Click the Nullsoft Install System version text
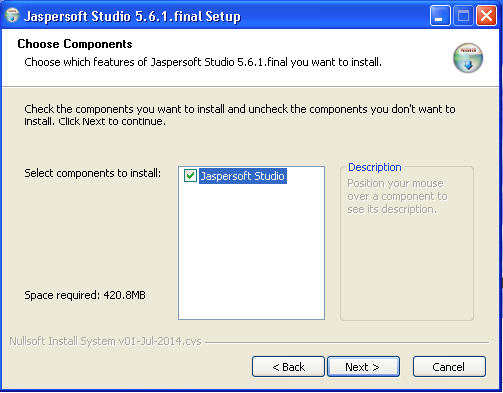The width and height of the screenshot is (503, 393). tap(105, 341)
